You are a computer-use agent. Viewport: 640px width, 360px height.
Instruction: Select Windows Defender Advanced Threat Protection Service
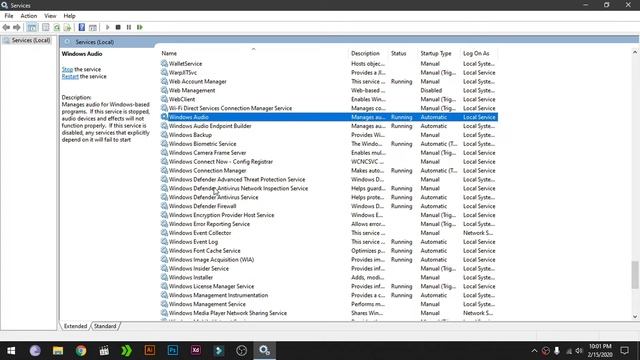[x=329, y=180]
